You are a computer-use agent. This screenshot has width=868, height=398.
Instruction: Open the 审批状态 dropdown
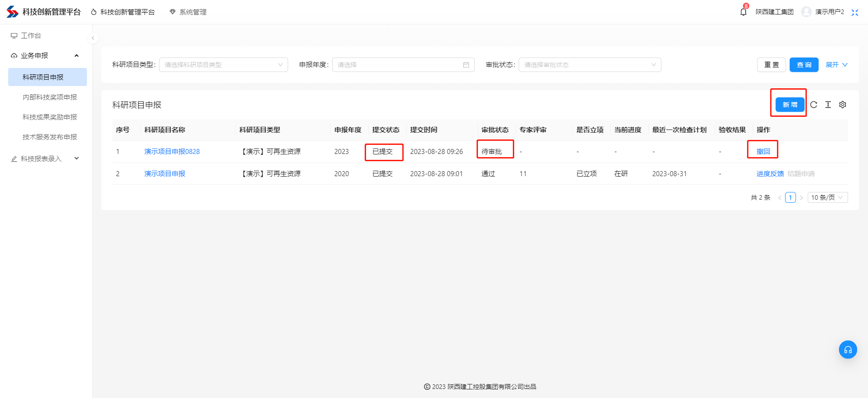click(x=589, y=65)
